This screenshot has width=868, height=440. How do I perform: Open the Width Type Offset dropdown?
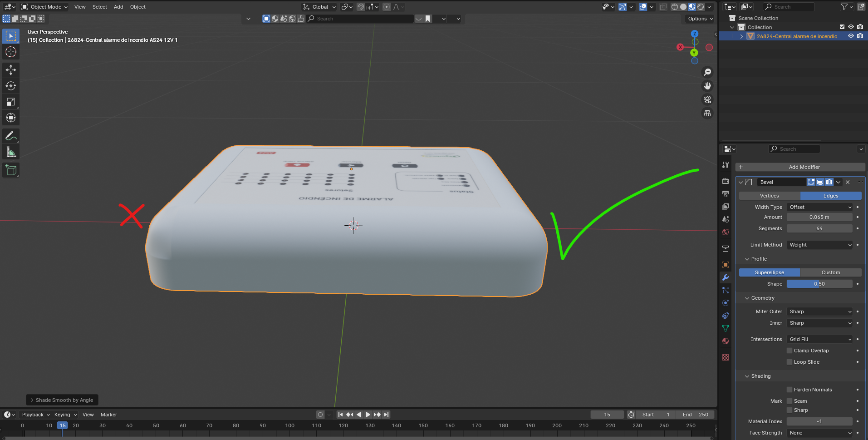click(x=820, y=207)
